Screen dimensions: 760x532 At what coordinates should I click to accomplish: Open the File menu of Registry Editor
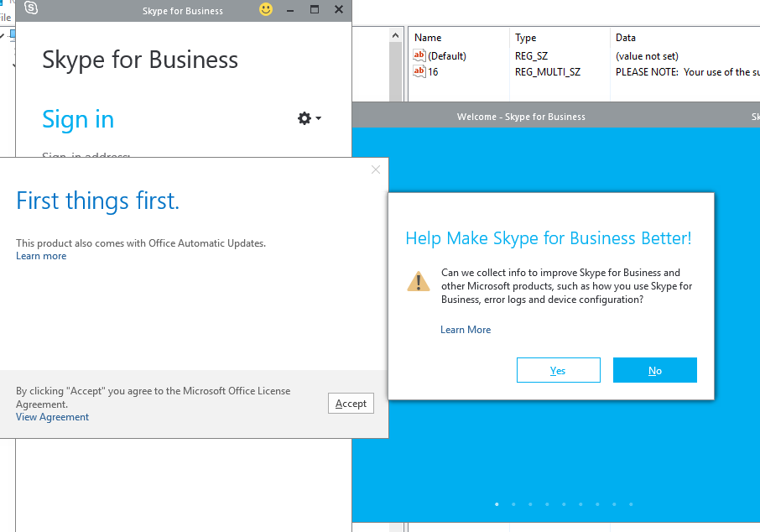point(5,18)
